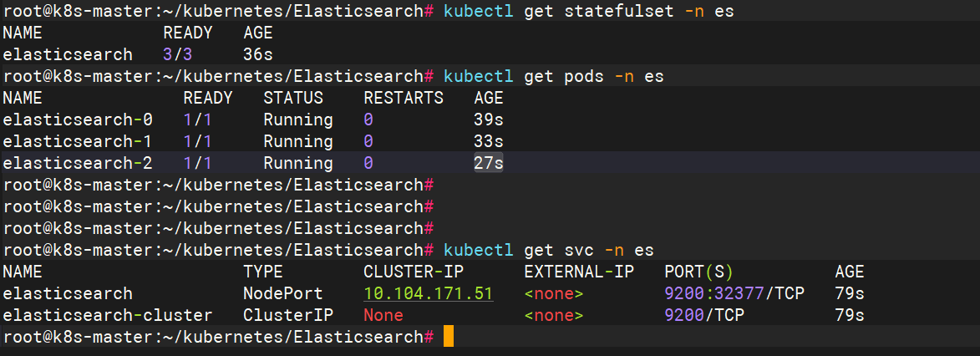
Task: Click the '<none>' external IP of NodePort service
Action: point(554,293)
